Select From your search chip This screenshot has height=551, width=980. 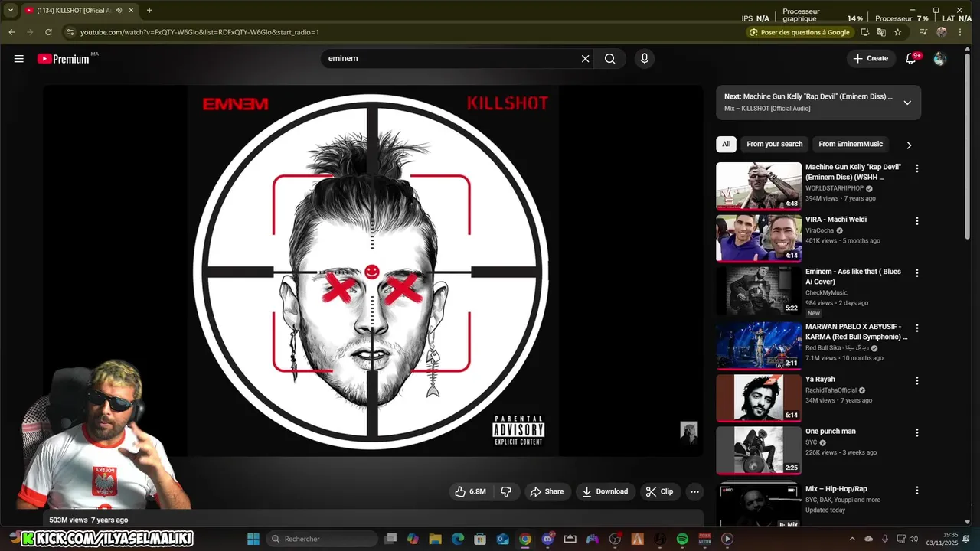[775, 144]
